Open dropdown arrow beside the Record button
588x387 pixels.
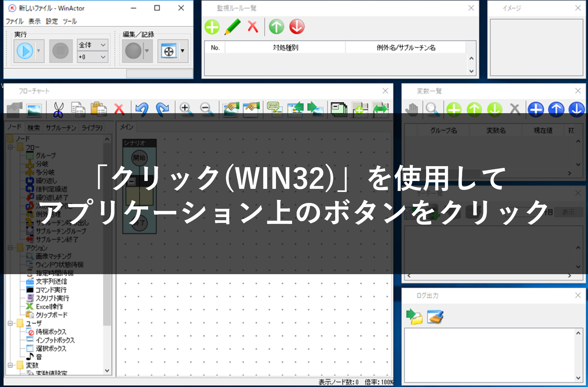pyautogui.click(x=147, y=51)
